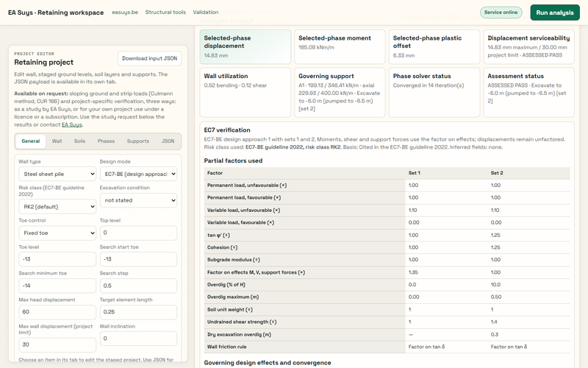588x368 pixels.
Task: Click the Partial factors used heading
Action: point(233,160)
